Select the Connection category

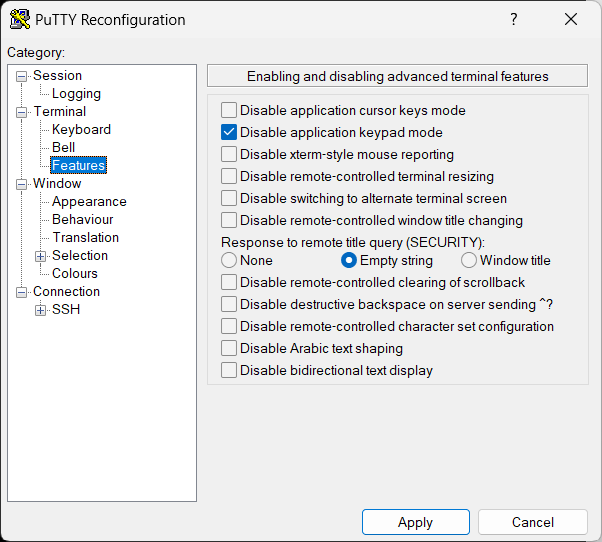(x=66, y=292)
